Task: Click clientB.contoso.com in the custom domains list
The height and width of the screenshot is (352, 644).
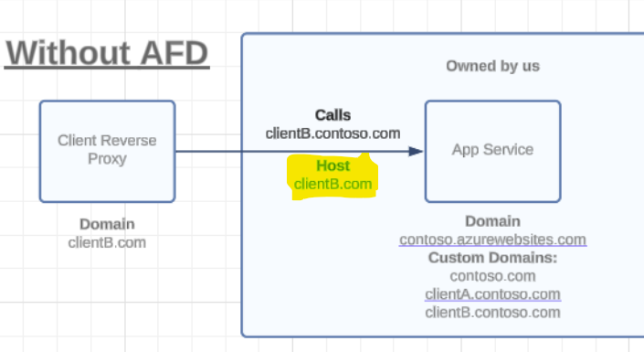Action: [493, 313]
